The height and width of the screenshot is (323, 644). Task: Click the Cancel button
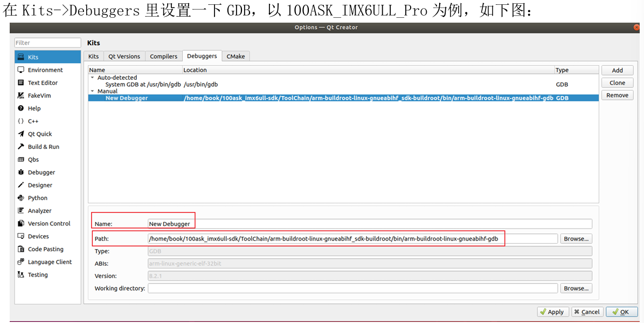587,312
